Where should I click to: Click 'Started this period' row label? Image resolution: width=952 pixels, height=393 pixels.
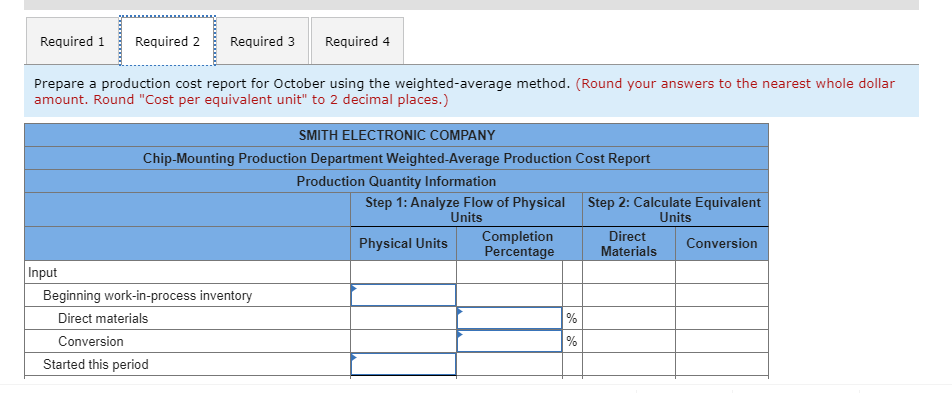coord(95,364)
